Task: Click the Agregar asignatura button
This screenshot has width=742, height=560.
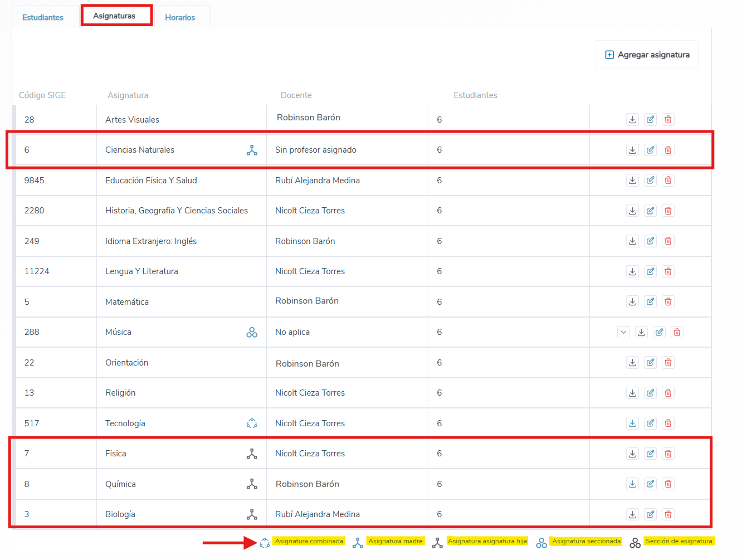Action: tap(647, 55)
